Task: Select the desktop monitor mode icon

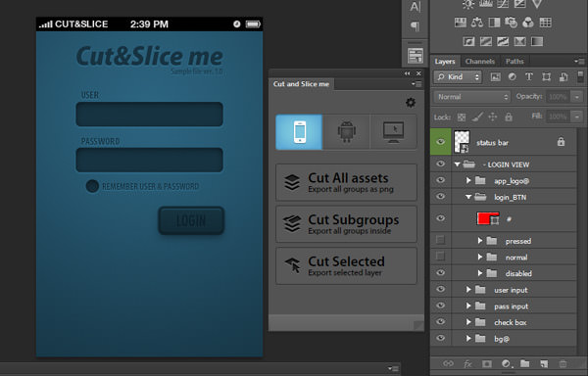Action: 393,132
